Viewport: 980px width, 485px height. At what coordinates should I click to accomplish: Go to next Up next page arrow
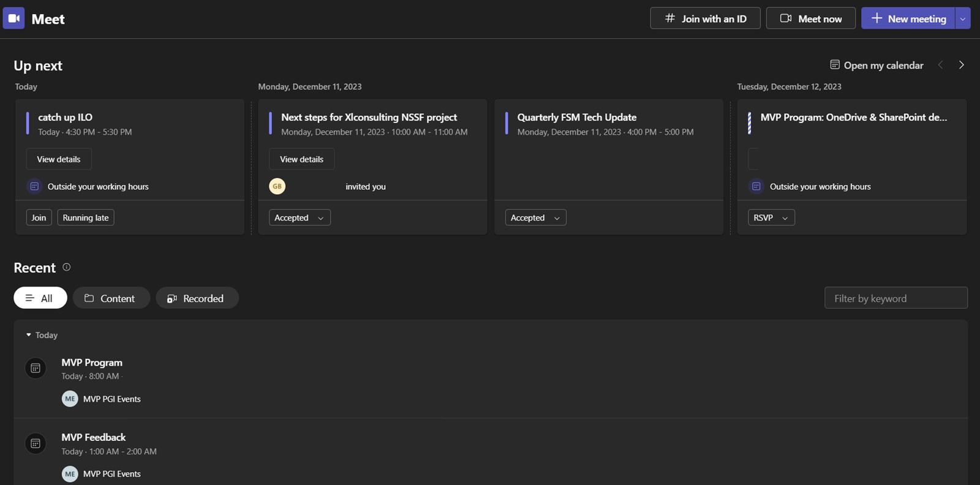[962, 65]
